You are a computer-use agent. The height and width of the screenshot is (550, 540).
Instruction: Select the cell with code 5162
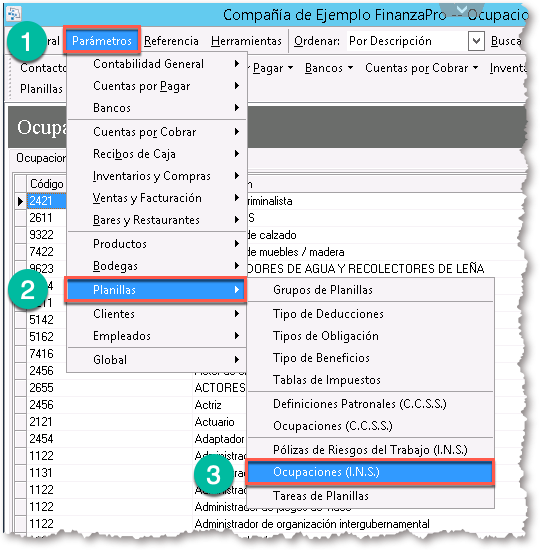(x=46, y=337)
